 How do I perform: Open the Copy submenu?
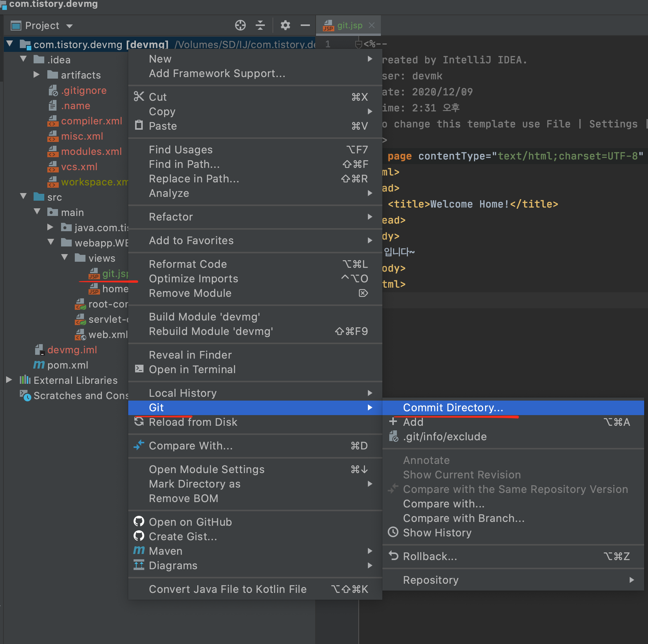pos(255,111)
